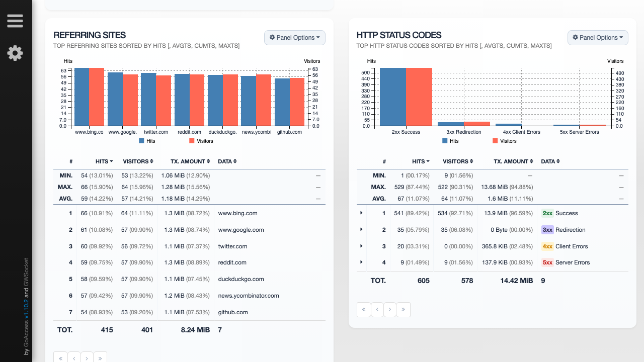This screenshot has width=644, height=362.
Task: Go to first page in Status Codes
Action: [364, 310]
